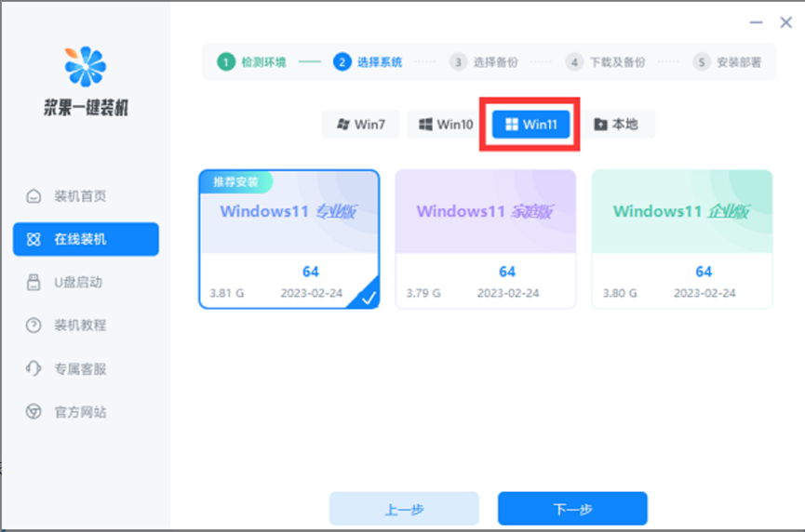Minimize the installer window
The width and height of the screenshot is (805, 532).
point(756,22)
